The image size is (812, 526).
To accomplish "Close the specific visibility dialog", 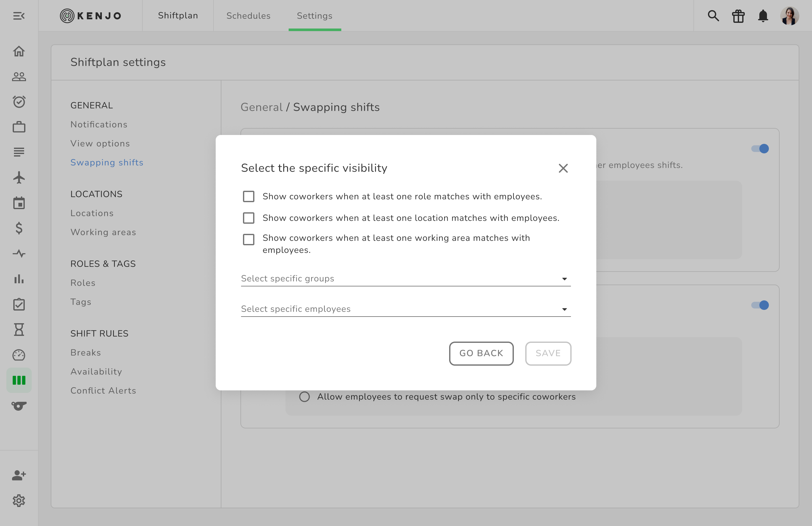I will click(x=563, y=168).
